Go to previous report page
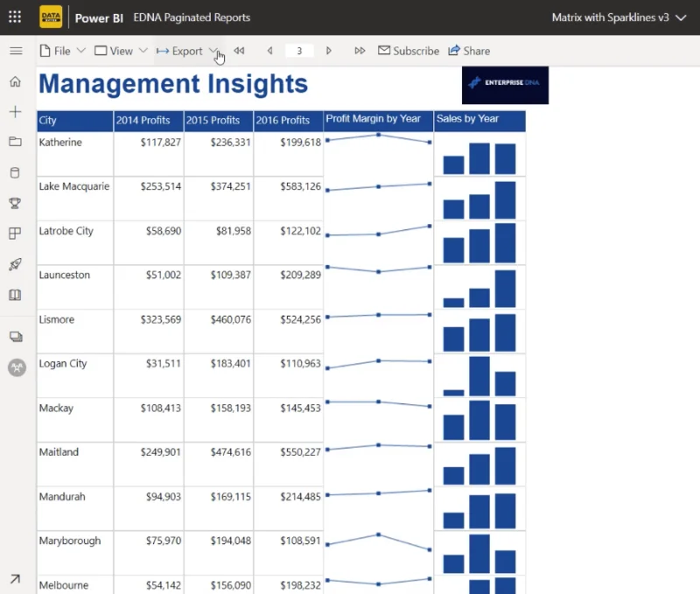Viewport: 700px width, 594px height. point(269,51)
